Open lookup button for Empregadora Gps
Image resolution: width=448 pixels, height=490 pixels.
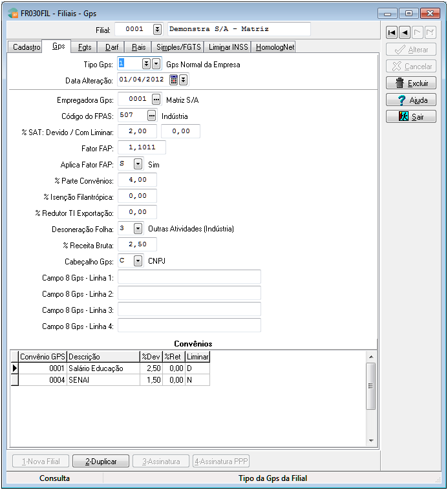[156, 100]
